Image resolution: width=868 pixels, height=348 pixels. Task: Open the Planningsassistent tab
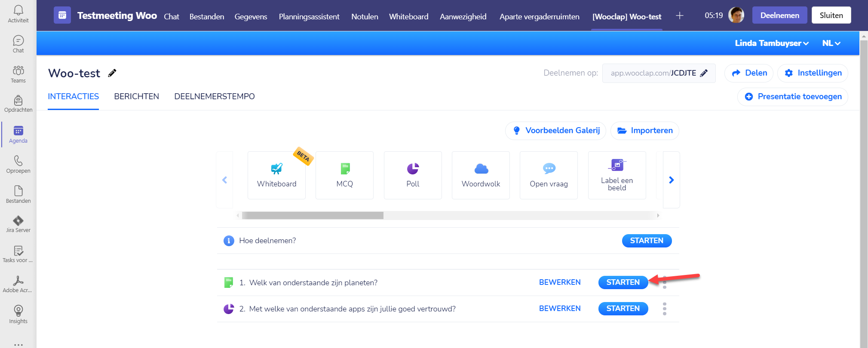(309, 16)
